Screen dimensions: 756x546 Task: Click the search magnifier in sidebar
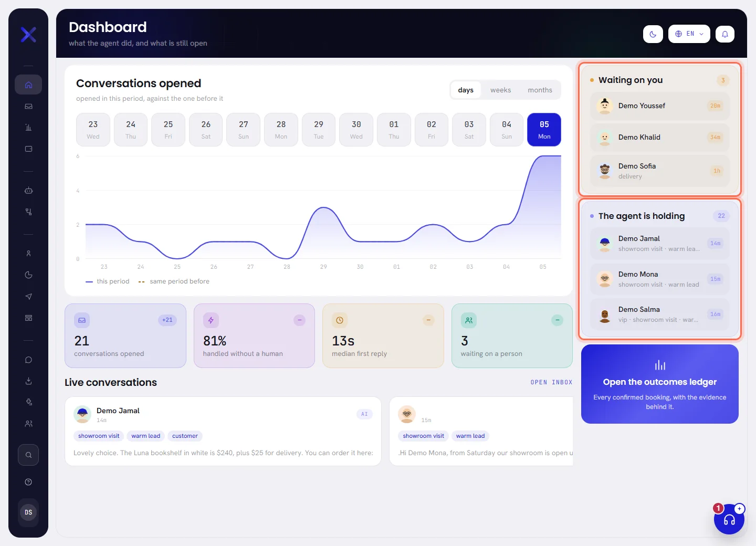28,455
